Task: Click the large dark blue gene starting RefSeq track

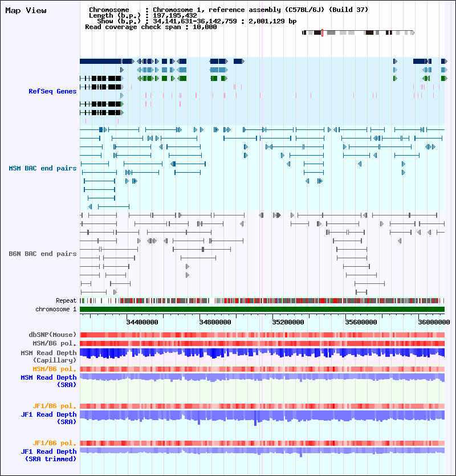Action: [x=107, y=62]
